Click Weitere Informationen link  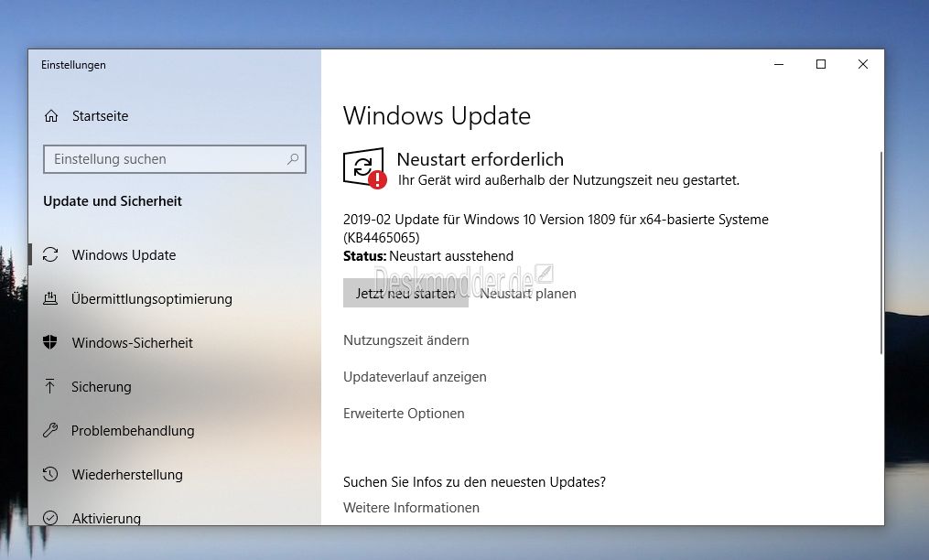pyautogui.click(x=411, y=508)
